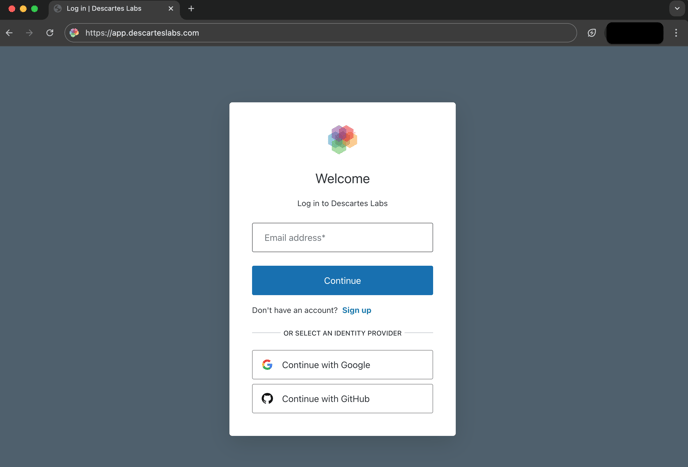Screen dimensions: 688x467
Task: Click the Log in to Descartes Labs text
Action: 342,203
